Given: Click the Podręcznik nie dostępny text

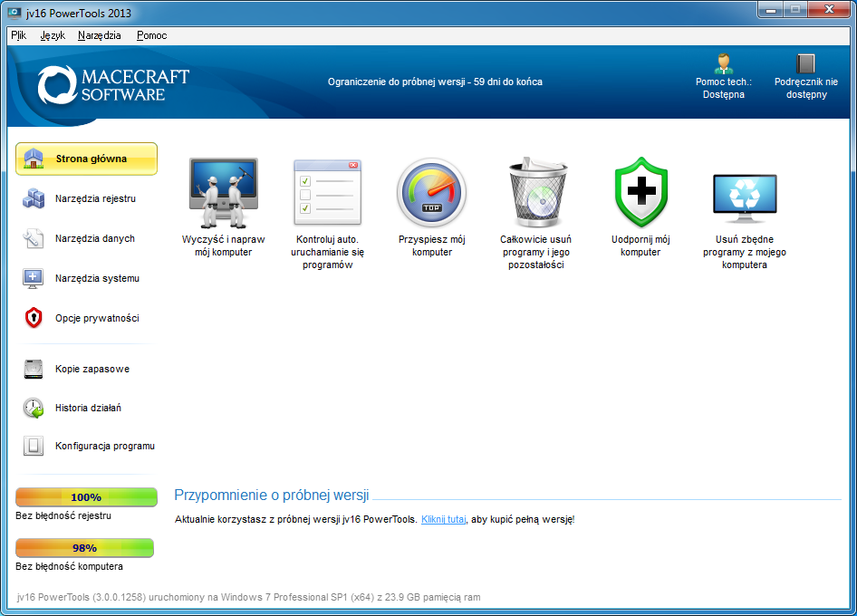Looking at the screenshot, I should click(806, 88).
